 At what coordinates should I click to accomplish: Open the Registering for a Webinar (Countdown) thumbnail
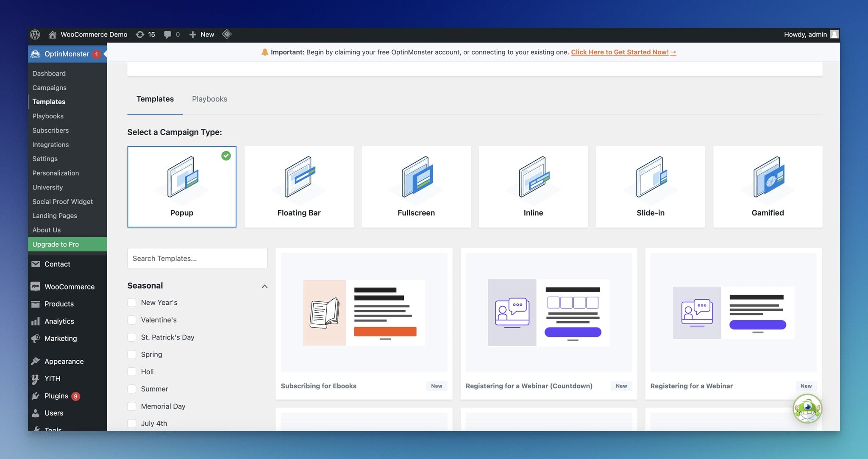[549, 312]
